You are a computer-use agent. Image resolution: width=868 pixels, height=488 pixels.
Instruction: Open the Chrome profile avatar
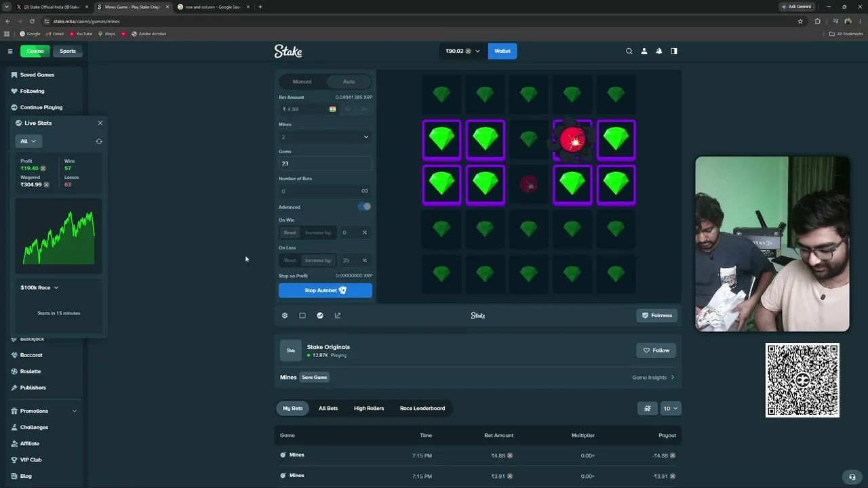click(848, 21)
